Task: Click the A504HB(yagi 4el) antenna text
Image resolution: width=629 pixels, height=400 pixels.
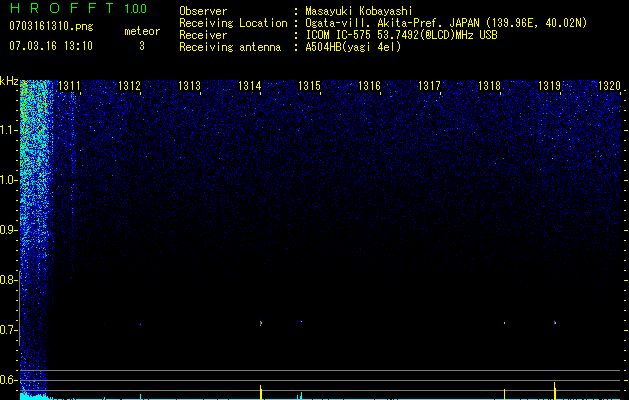Action: 353,47
